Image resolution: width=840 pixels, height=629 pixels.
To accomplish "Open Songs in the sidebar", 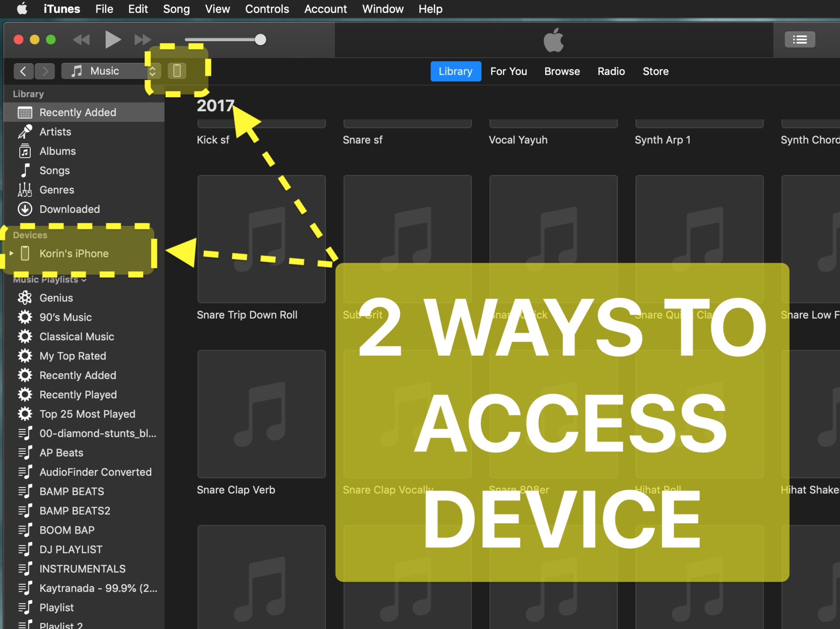I will (x=84, y=171).
